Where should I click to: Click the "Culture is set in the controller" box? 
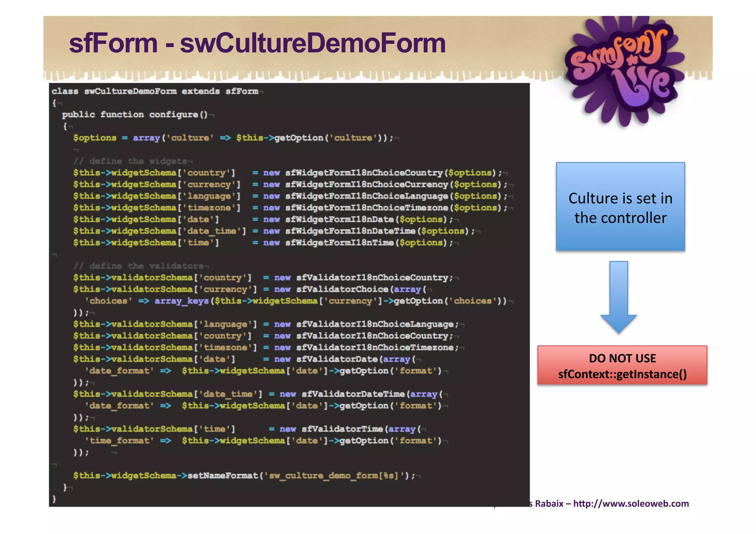(620, 207)
